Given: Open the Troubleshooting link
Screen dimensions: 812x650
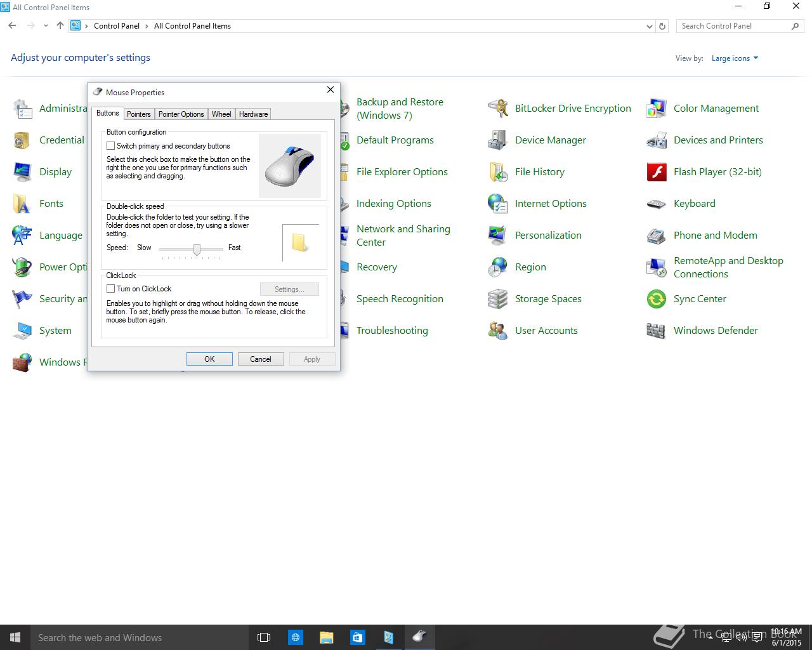Looking at the screenshot, I should [392, 331].
